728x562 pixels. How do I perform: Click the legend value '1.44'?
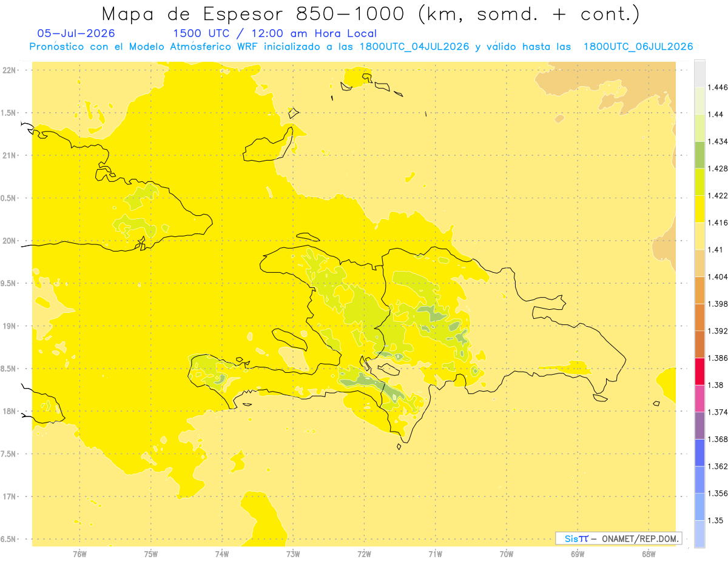(x=716, y=115)
